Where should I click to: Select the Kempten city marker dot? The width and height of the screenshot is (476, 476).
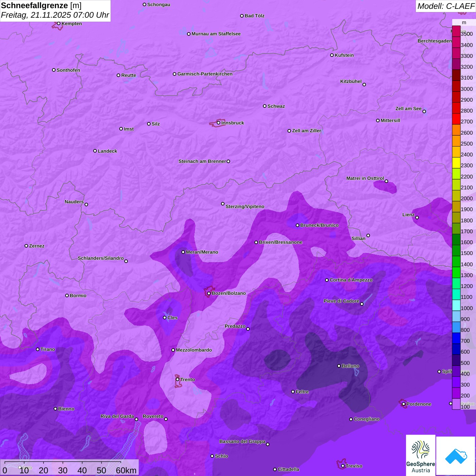(58, 23)
